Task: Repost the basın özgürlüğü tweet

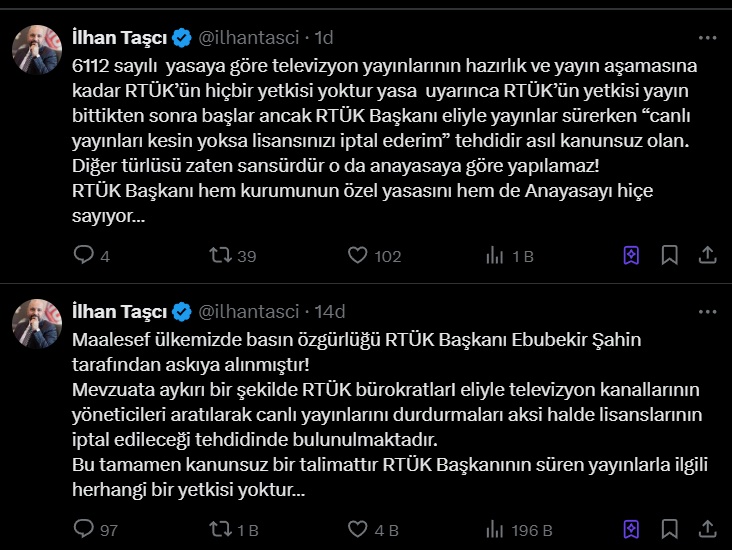Action: point(221,529)
